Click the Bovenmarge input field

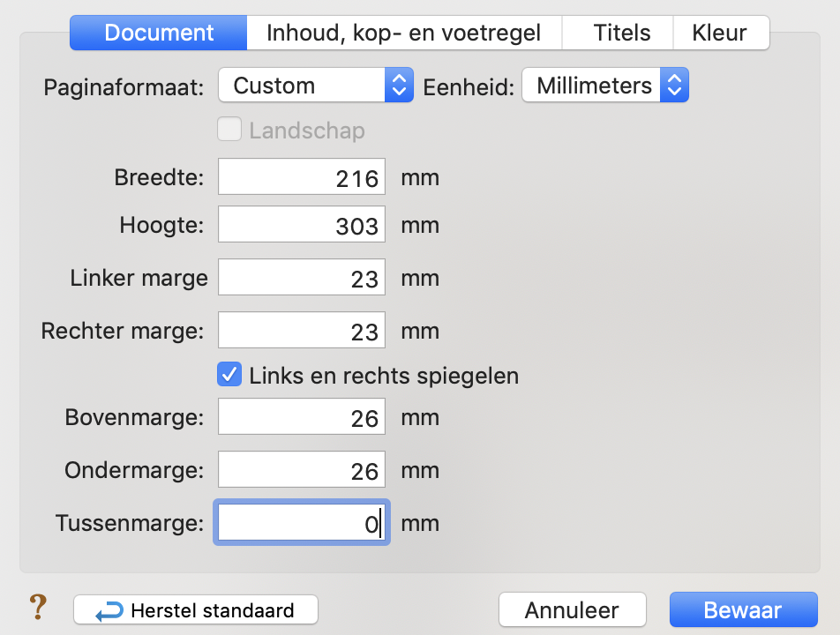301,417
